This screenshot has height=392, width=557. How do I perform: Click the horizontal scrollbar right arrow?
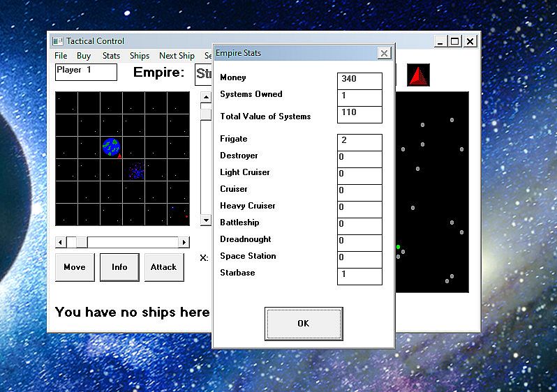tap(184, 242)
